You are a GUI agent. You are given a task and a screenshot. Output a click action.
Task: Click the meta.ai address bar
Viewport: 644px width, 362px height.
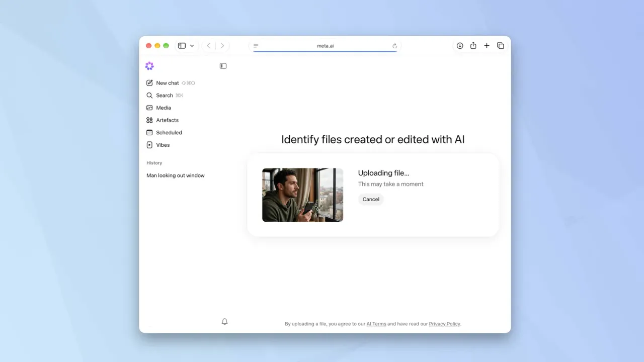325,46
